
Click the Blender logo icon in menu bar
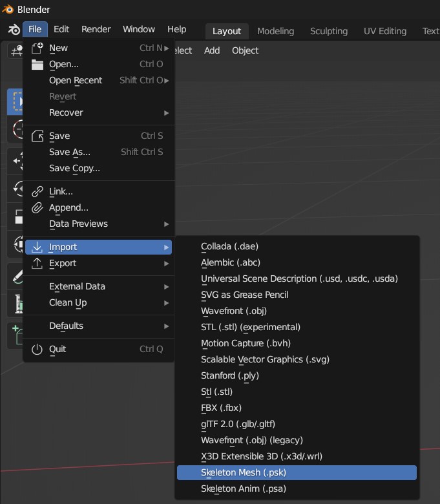(x=14, y=30)
